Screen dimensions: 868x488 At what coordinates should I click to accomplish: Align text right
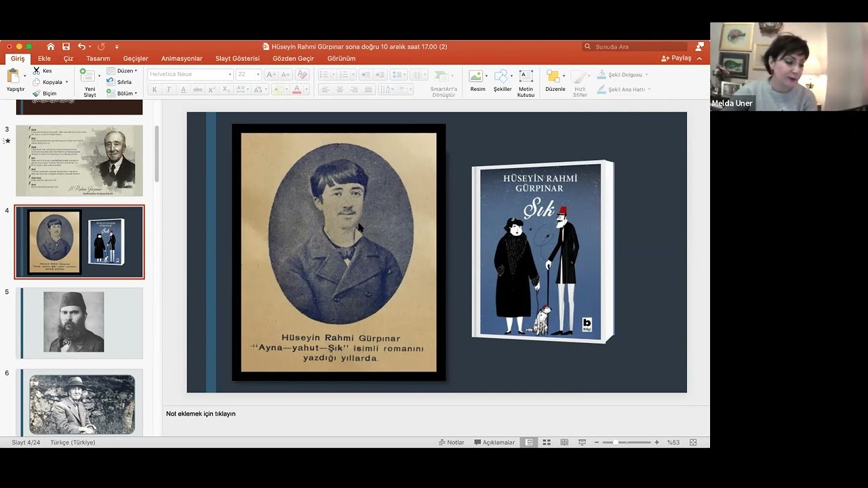coord(354,89)
